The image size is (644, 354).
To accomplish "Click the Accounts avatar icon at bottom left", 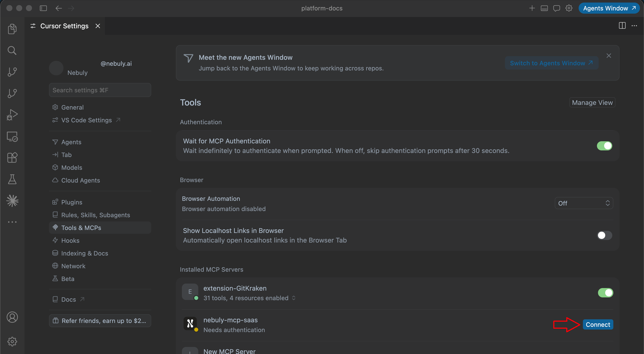I will pyautogui.click(x=12, y=317).
